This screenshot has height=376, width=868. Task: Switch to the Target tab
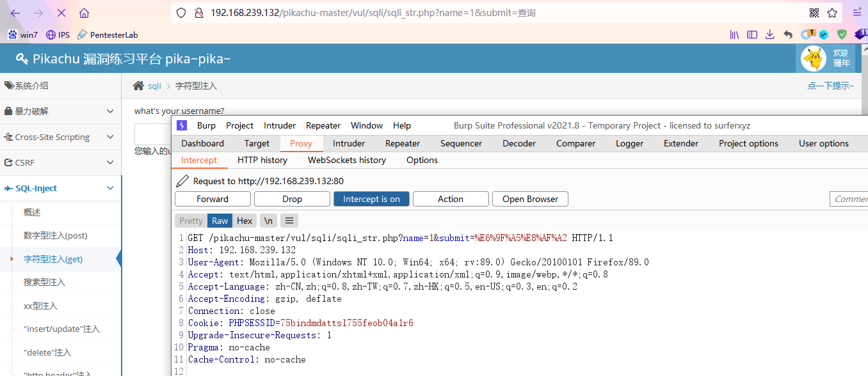tap(257, 143)
